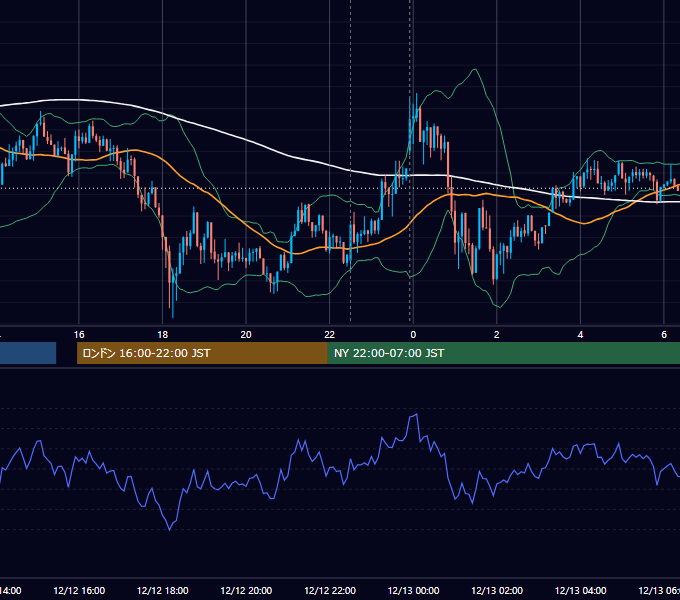Select the NY 22:00-07:00 JST session bar
This screenshot has height=600, width=680.
click(503, 353)
